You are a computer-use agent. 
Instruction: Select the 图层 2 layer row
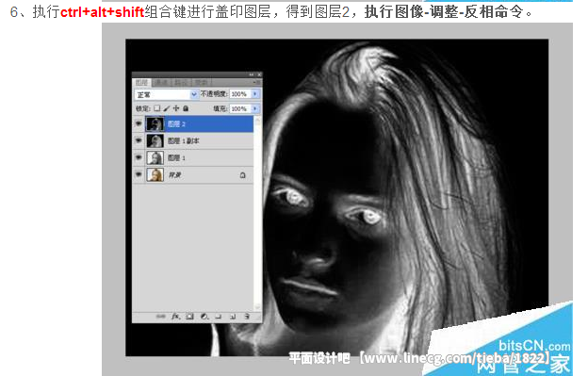[193, 123]
